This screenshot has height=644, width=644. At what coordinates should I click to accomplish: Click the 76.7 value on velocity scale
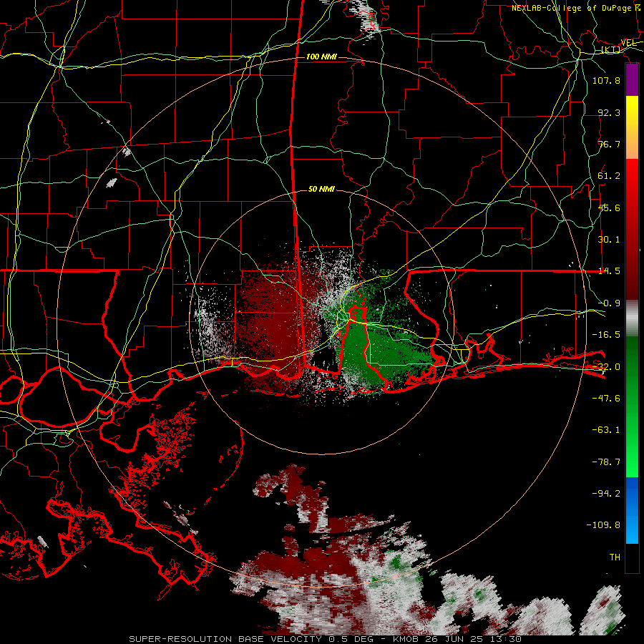tap(609, 144)
